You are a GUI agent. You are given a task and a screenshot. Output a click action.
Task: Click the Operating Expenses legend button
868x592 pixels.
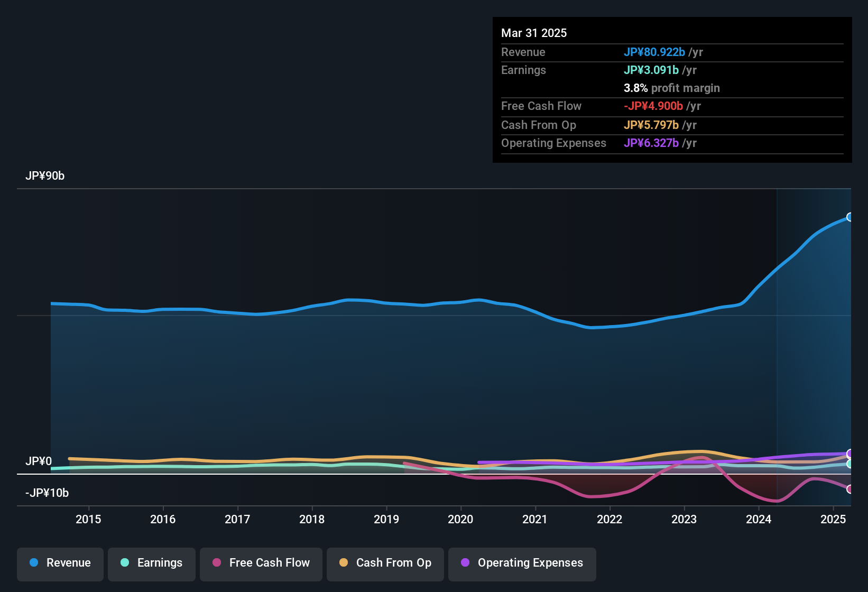tap(522, 563)
